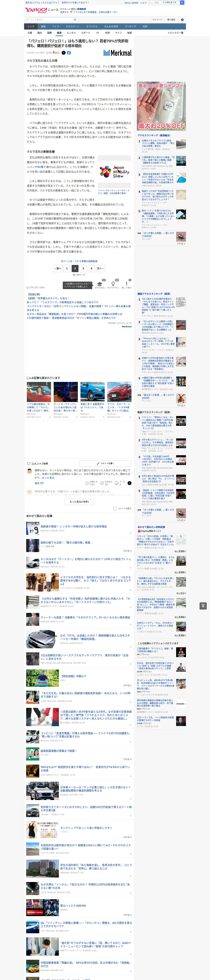Go to previous page with 前へ
Screen dimensions: 210x980
[58, 268]
